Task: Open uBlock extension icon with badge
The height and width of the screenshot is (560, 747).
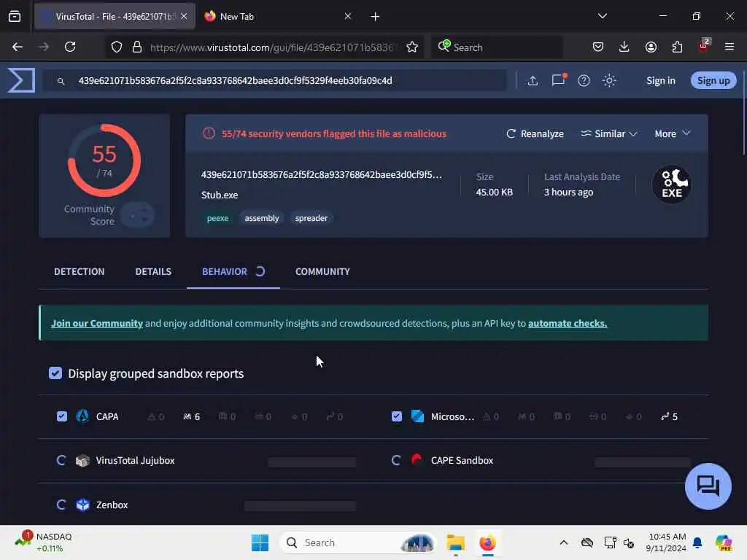Action: click(704, 46)
